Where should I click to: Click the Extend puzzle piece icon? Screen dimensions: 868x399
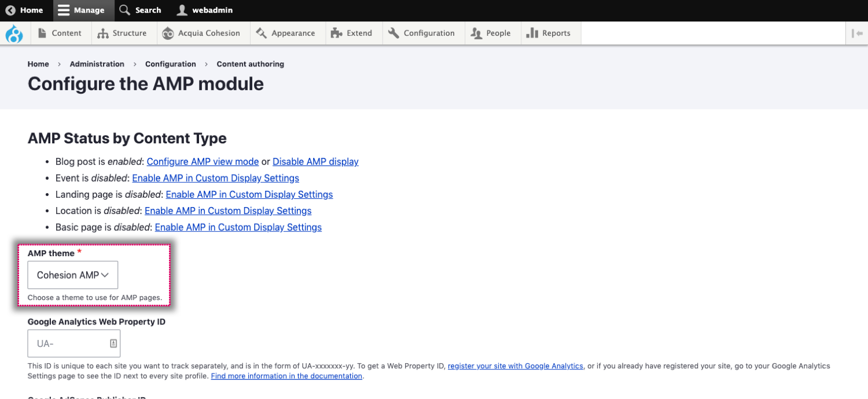pos(336,33)
